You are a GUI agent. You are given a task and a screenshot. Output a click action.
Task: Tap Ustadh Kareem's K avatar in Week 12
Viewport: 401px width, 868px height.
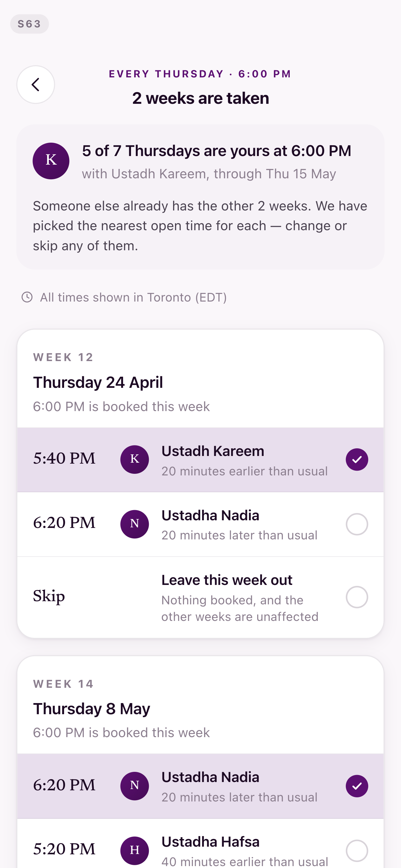pyautogui.click(x=135, y=459)
